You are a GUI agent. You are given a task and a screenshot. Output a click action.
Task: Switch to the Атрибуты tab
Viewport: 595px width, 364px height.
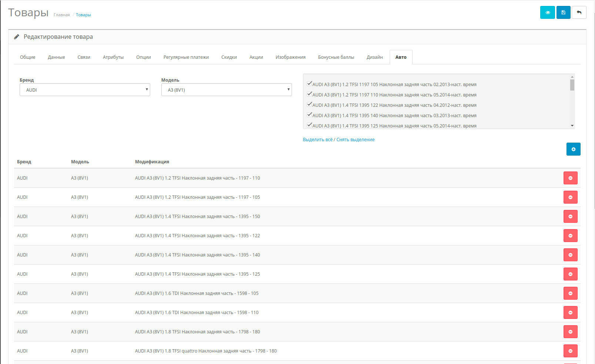click(113, 57)
